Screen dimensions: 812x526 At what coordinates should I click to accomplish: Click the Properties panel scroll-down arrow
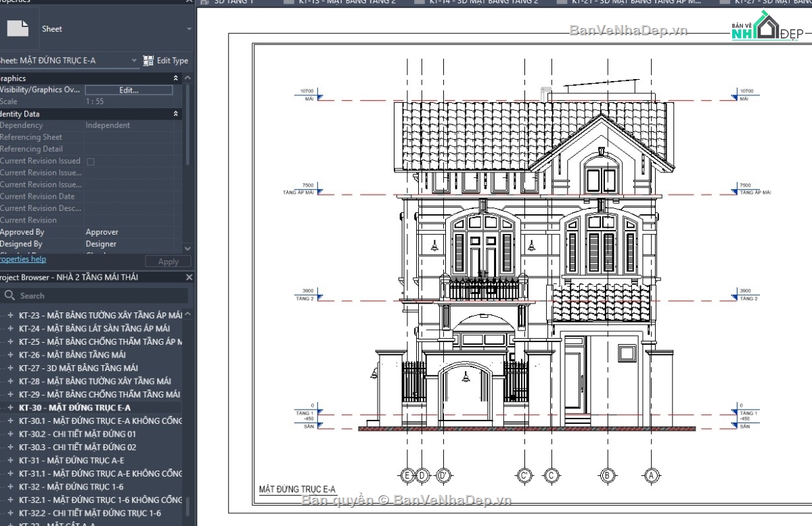coord(187,249)
